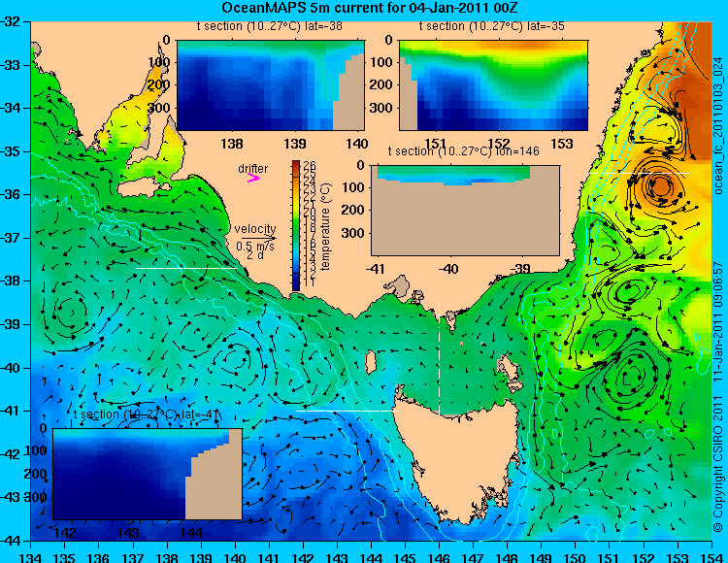This screenshot has height=563, width=728.
Task: Click the '145' longitude label on bottom axis
Action: pyautogui.click(x=405, y=556)
